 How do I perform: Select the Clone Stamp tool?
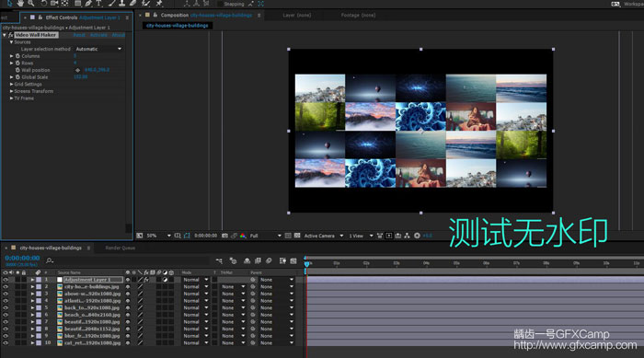click(x=122, y=4)
